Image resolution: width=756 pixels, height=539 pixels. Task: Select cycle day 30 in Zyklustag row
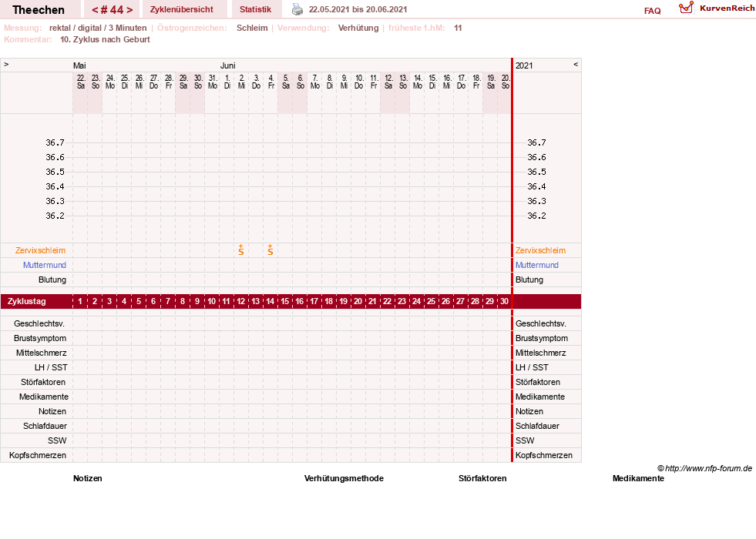coord(504,302)
